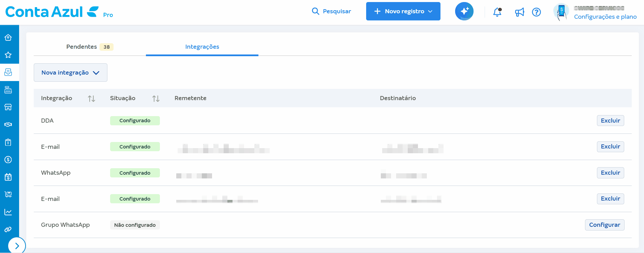Expand the sidebar with arrow button
Viewport: 644px width, 253px height.
17,246
